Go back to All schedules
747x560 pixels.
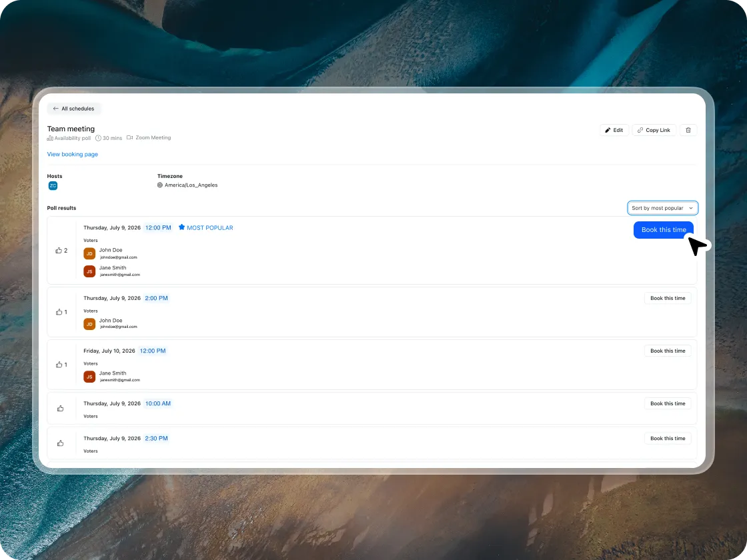(74, 109)
